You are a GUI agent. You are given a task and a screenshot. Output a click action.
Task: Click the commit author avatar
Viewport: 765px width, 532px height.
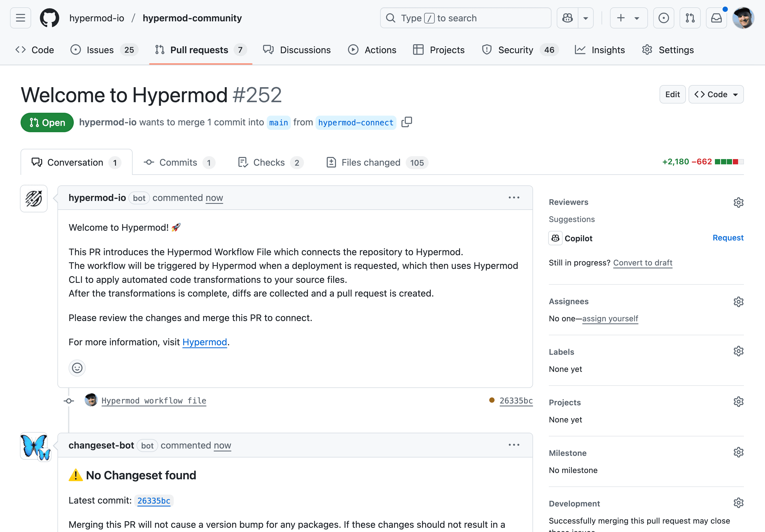point(91,400)
